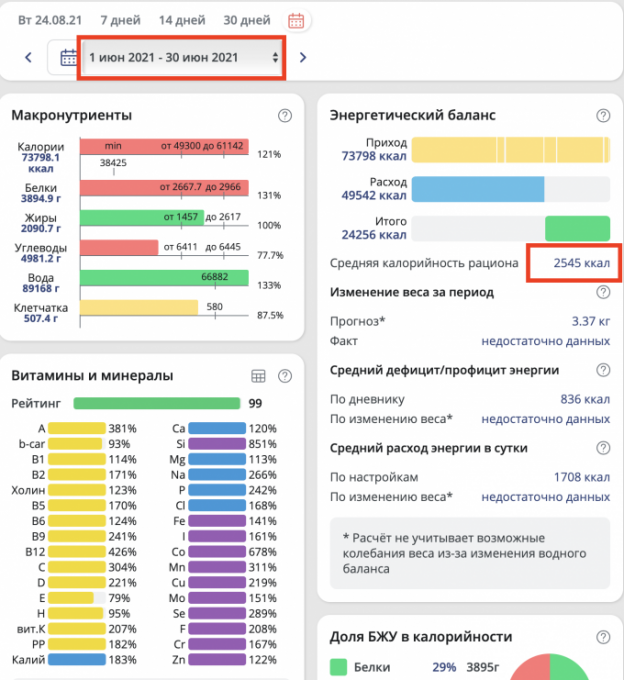Viewport: 624px width, 680px height.
Task: Select the 14 дней period tab
Action: tap(183, 20)
